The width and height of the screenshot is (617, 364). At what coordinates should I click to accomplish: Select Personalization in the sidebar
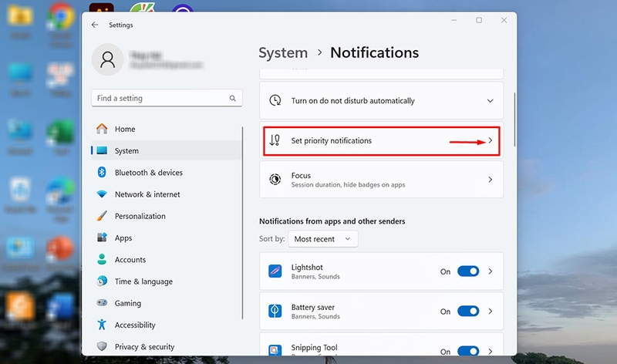coord(167,216)
